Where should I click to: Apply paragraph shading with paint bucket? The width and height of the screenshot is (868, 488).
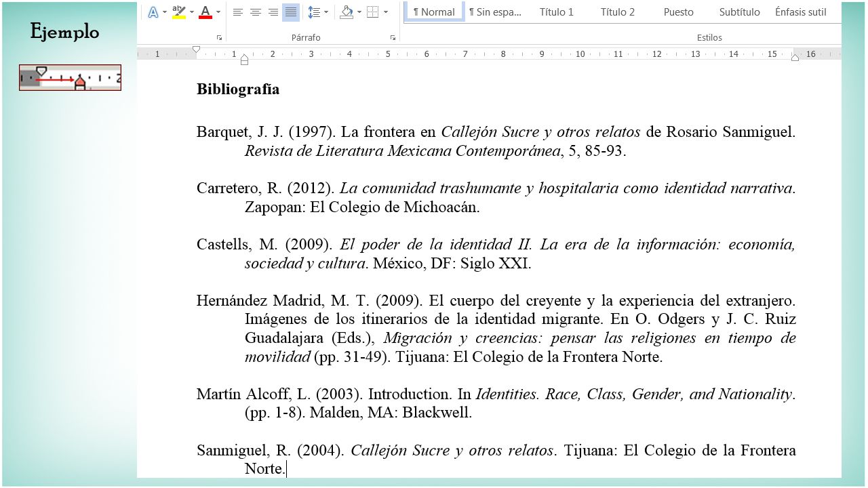pos(347,12)
